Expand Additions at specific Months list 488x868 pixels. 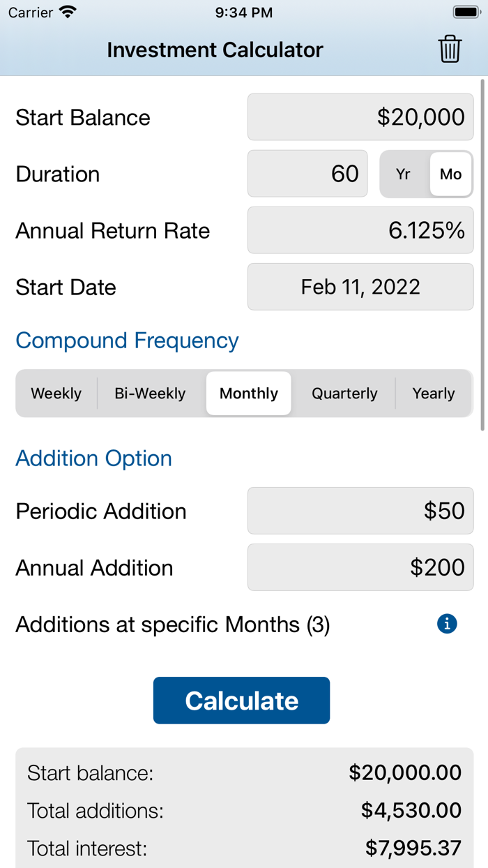[x=174, y=624]
